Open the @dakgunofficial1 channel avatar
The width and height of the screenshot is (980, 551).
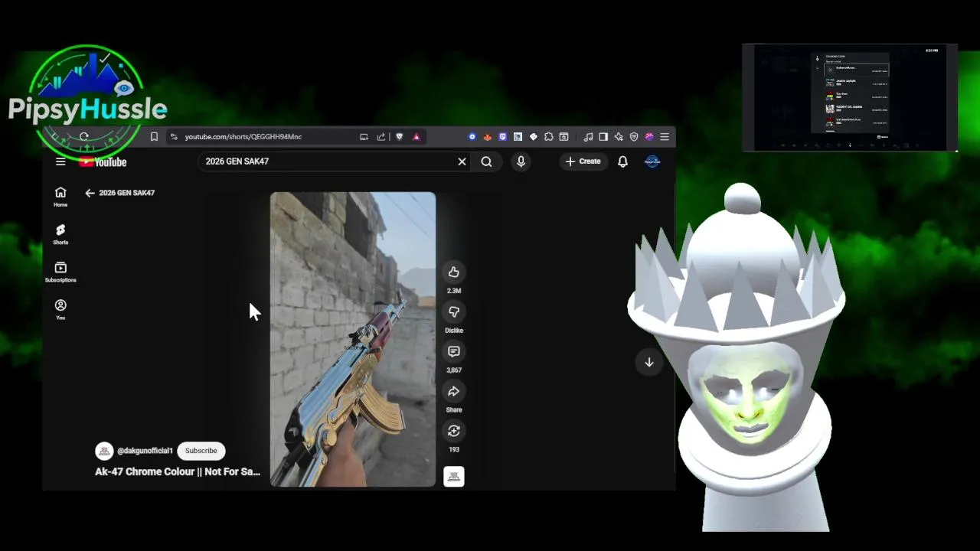(104, 451)
